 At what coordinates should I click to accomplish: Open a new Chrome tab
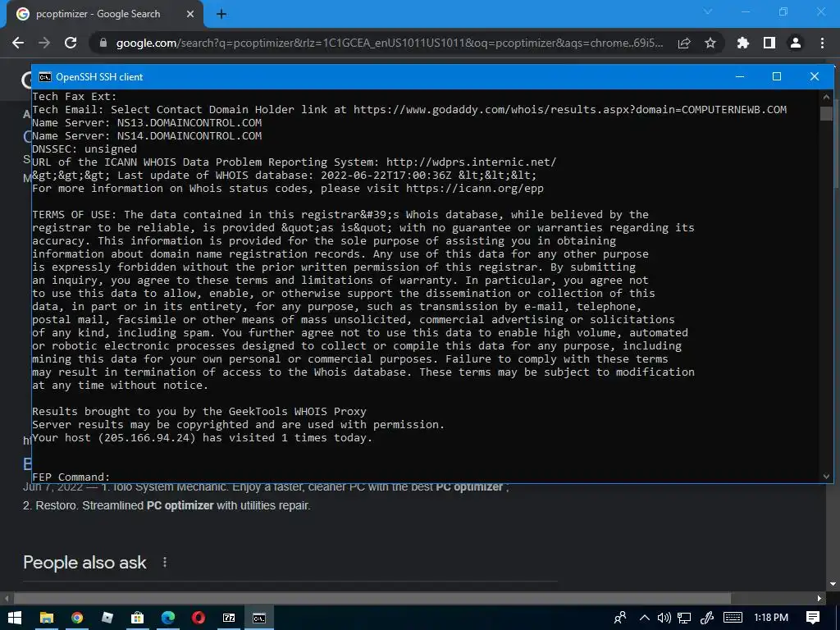click(x=221, y=14)
